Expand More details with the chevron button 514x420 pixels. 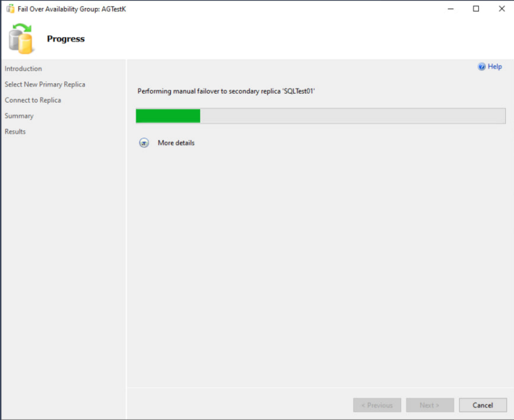click(x=144, y=143)
